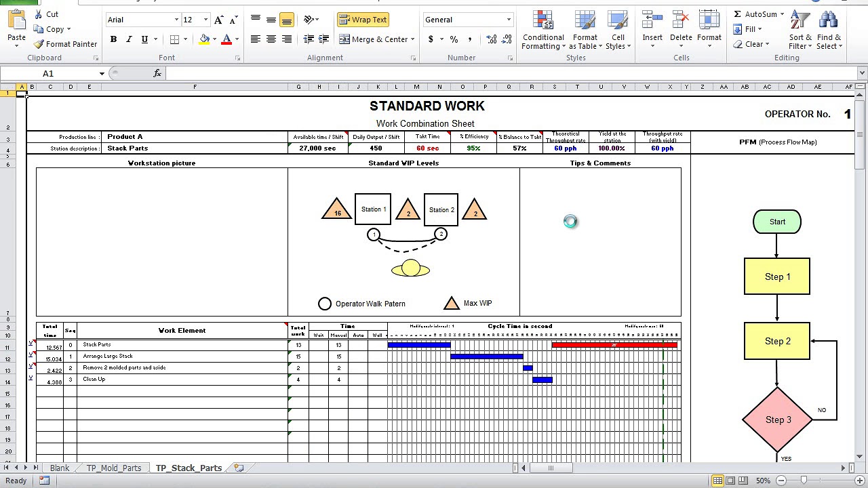This screenshot has width=868, height=488.
Task: Open the Fill menu
Action: (747, 29)
